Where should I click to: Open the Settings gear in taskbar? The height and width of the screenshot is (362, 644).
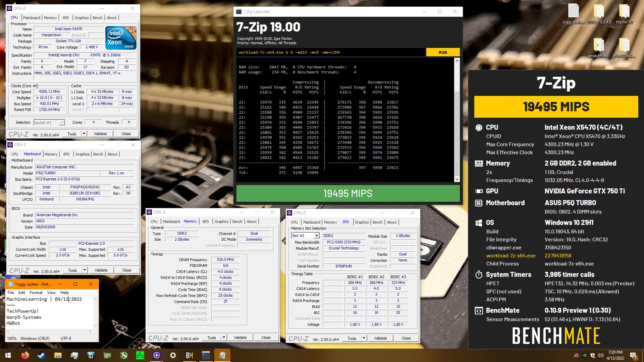(x=173, y=355)
